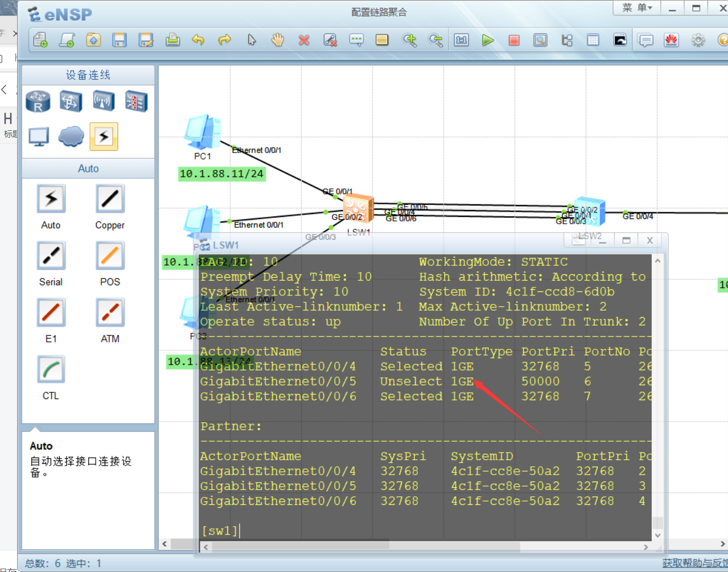Screen dimensions: 728x572
Task: Click the Print toolbar icon
Action: pyautogui.click(x=172, y=40)
